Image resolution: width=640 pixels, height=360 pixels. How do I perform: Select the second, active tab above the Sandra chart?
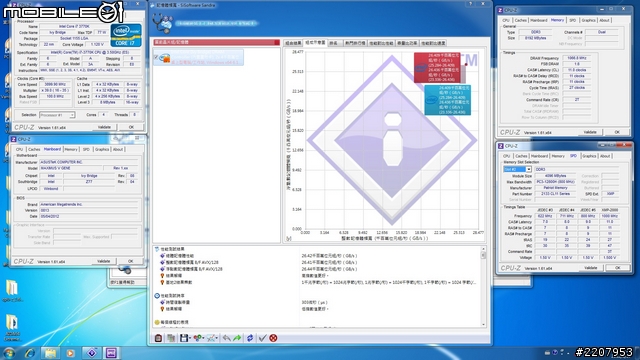[315, 42]
